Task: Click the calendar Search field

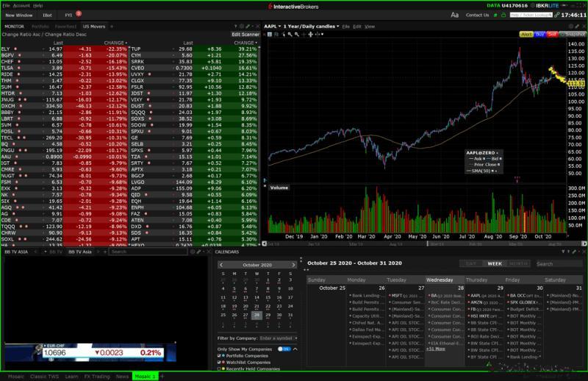Action: pos(559,264)
